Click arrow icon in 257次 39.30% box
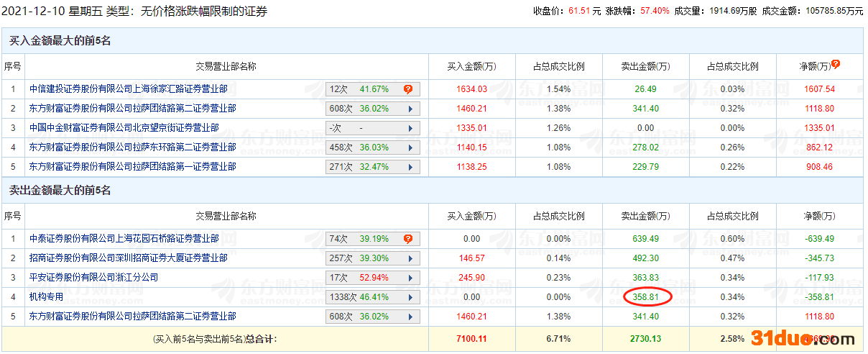868x354 pixels. click(410, 258)
